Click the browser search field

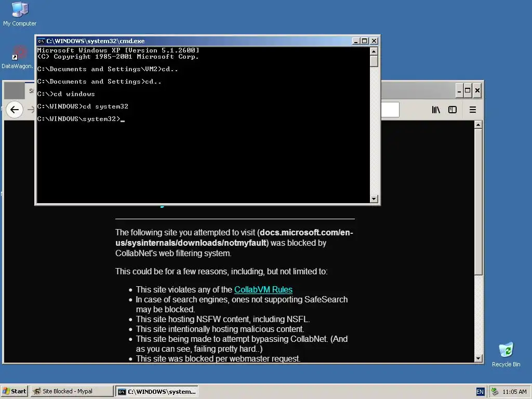coord(390,110)
